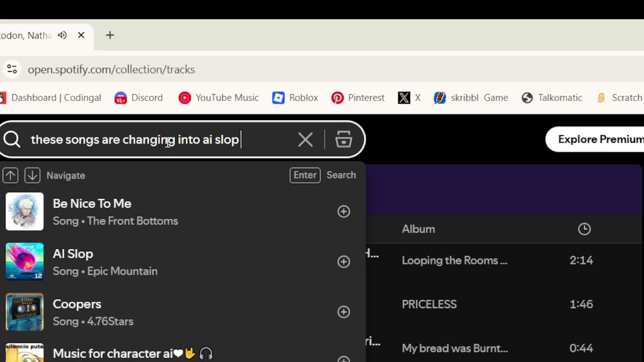The width and height of the screenshot is (644, 362).
Task: Open PRICELESS album link
Action: tap(429, 304)
